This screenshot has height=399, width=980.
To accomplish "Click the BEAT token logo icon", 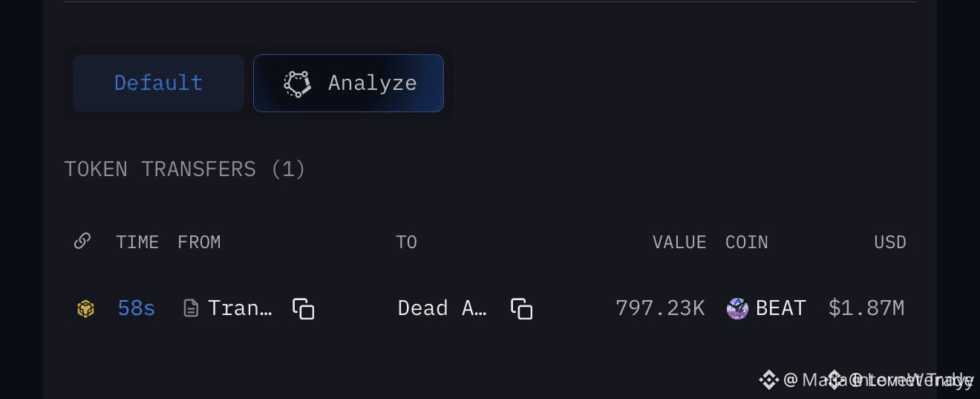I will coord(737,308).
